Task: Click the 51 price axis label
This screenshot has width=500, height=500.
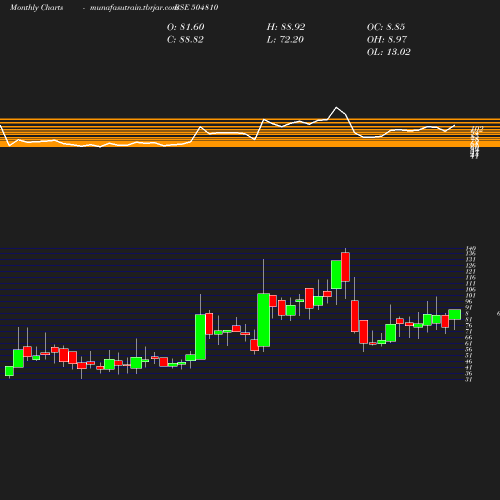Action: (x=469, y=356)
